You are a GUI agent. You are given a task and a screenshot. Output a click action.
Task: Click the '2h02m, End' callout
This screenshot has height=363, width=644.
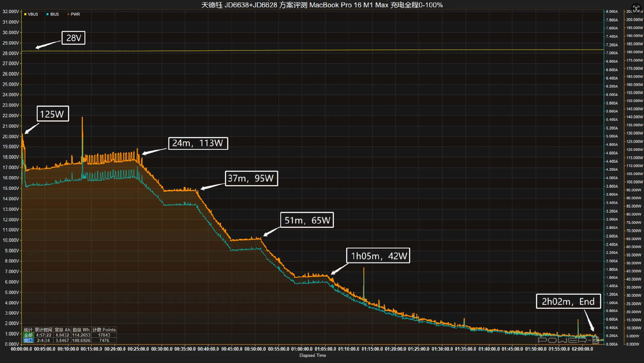click(x=568, y=301)
